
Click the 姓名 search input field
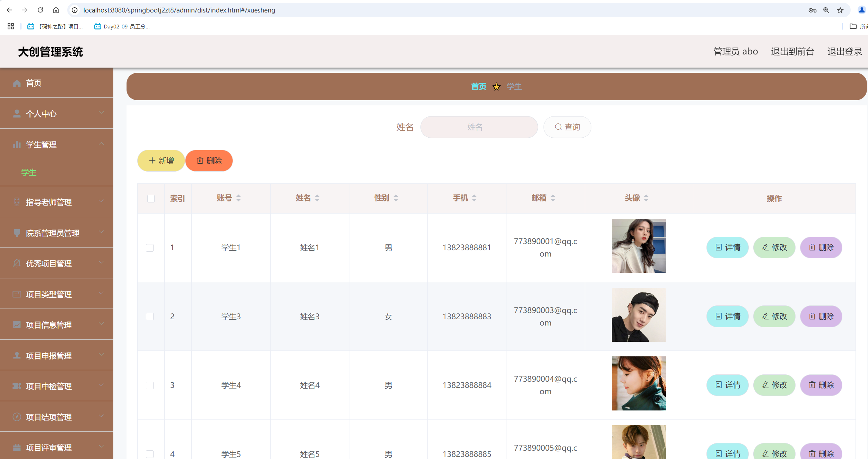(x=479, y=127)
